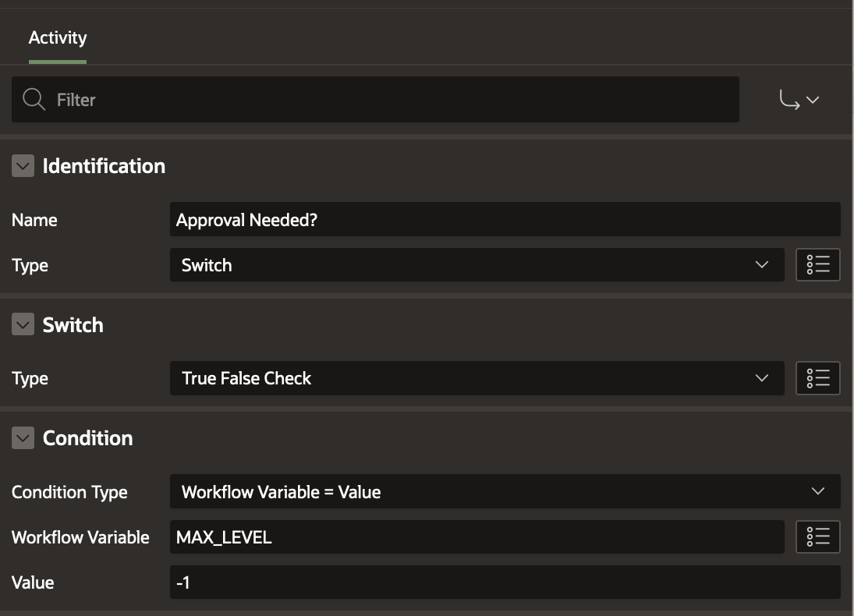Collapse the Identification section
The width and height of the screenshot is (854, 616).
23,165
